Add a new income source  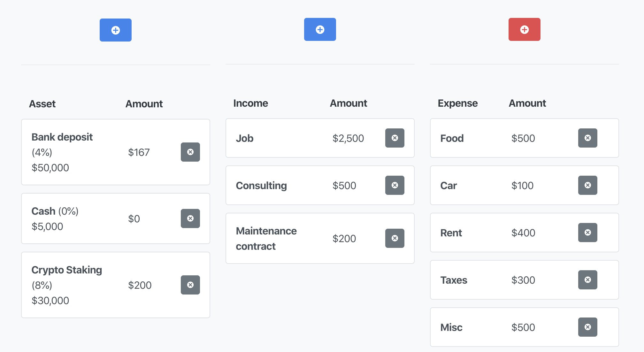pos(320,29)
